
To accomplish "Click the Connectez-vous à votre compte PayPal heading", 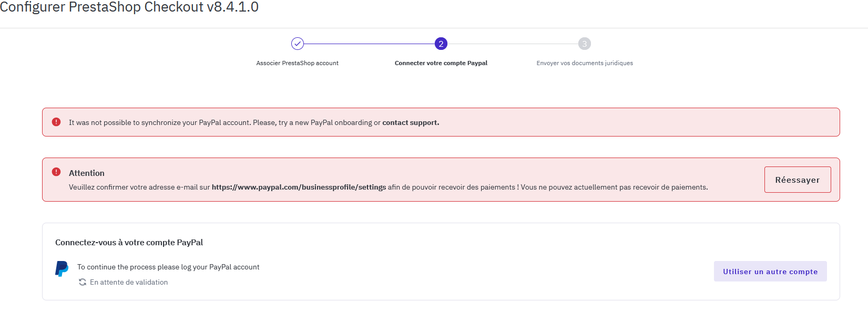I will pos(129,242).
